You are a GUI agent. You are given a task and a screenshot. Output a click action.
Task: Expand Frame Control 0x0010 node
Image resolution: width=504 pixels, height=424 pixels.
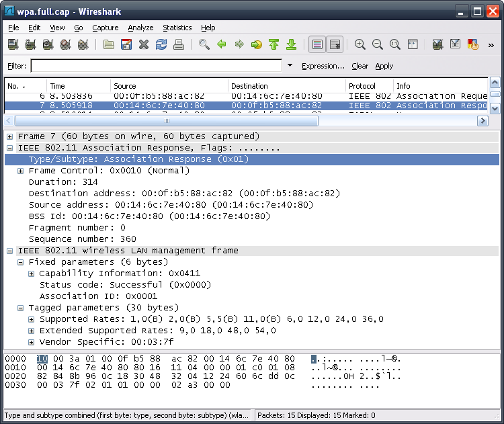[21, 171]
